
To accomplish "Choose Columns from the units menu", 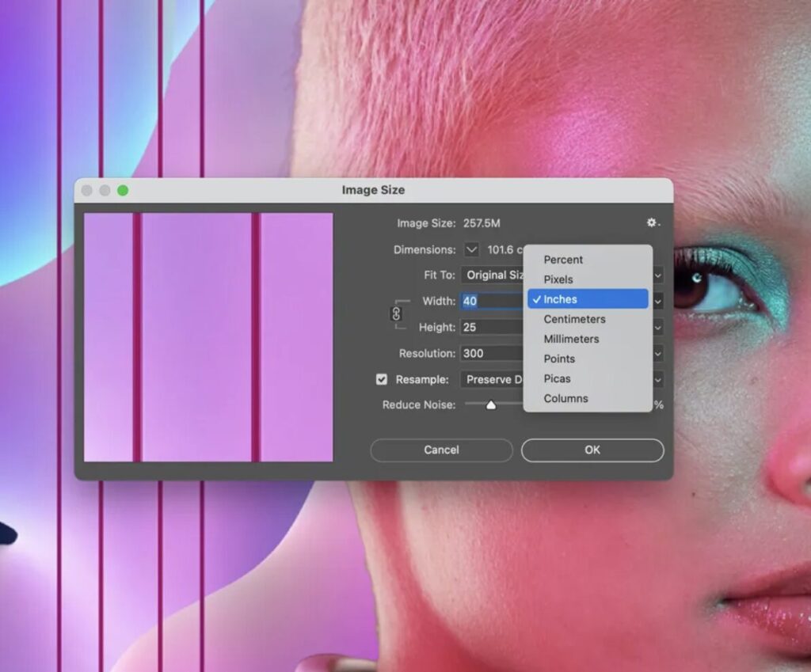I will click(565, 398).
